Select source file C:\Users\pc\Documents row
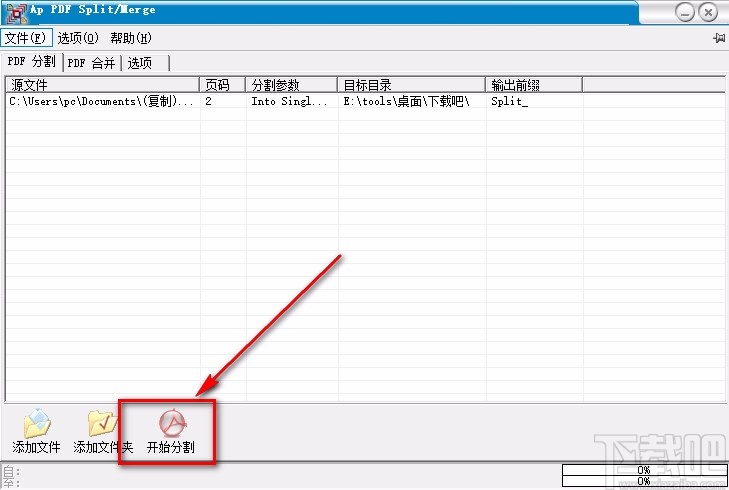Screen dimensions: 729x490 [x=102, y=101]
